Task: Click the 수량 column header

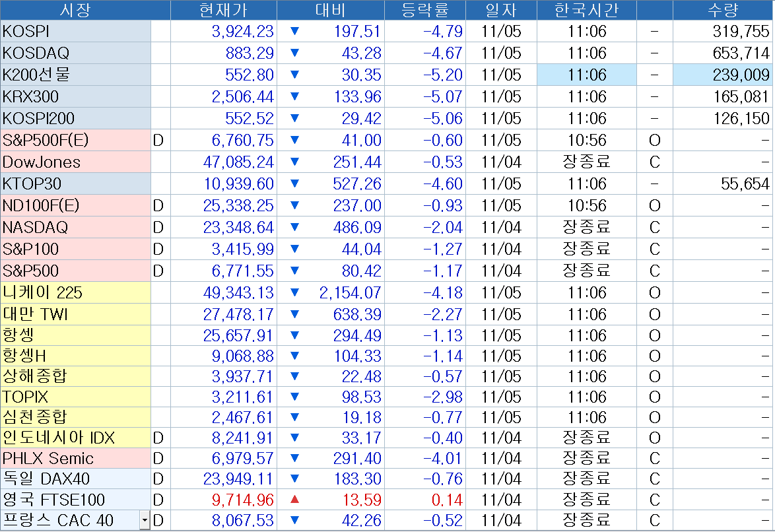Action: pos(722,10)
